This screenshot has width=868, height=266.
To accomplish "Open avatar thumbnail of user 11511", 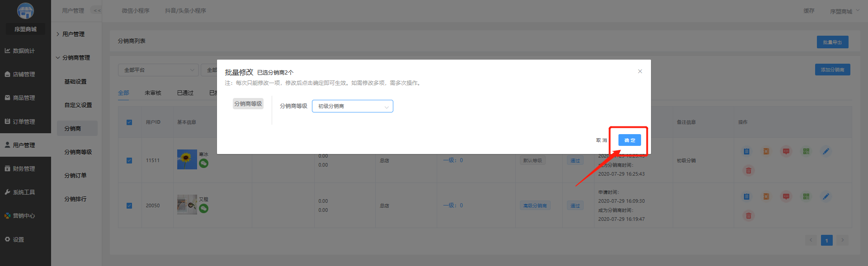I will click(x=187, y=159).
